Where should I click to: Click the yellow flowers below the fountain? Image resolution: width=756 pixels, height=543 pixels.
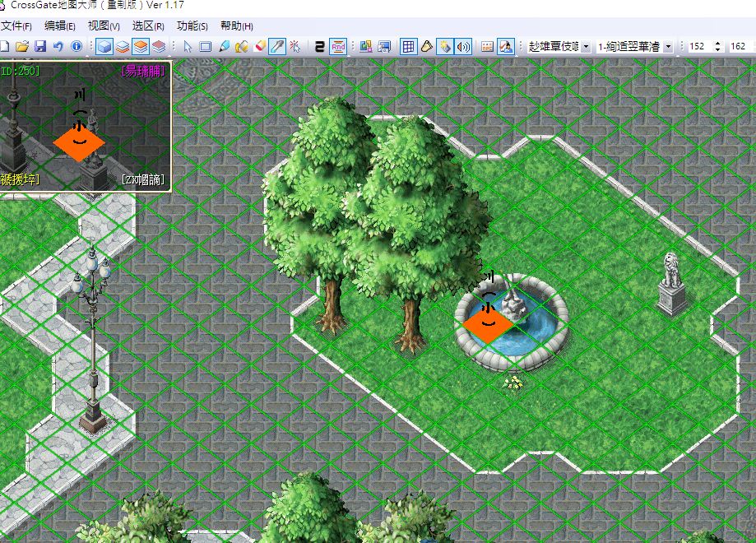click(513, 383)
